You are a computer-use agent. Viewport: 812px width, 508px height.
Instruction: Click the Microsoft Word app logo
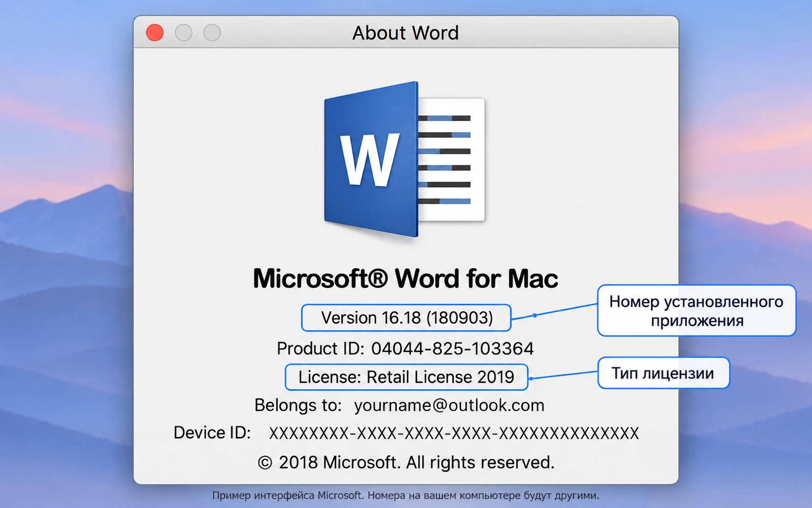tap(404, 159)
